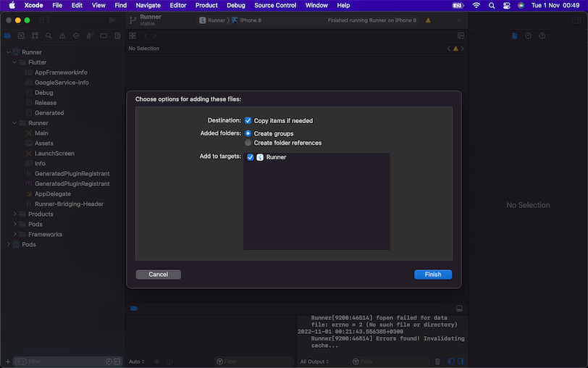Click the Runner scheme selector
This screenshot has height=368, width=588.
click(x=212, y=20)
